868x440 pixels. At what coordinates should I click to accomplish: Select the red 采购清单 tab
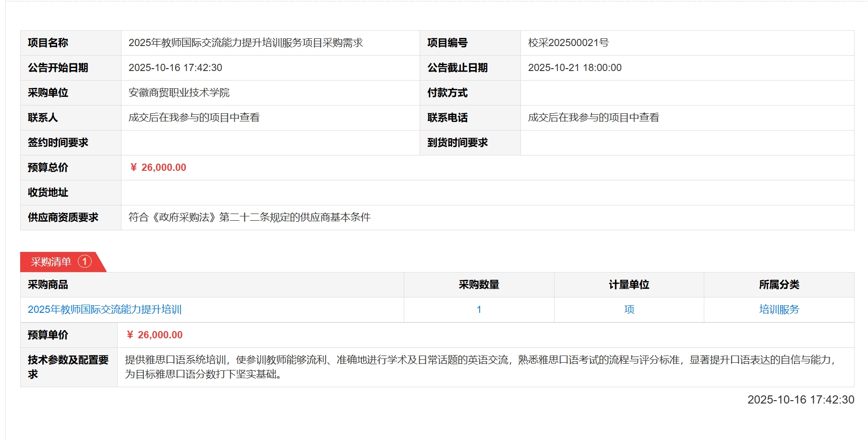point(51,262)
